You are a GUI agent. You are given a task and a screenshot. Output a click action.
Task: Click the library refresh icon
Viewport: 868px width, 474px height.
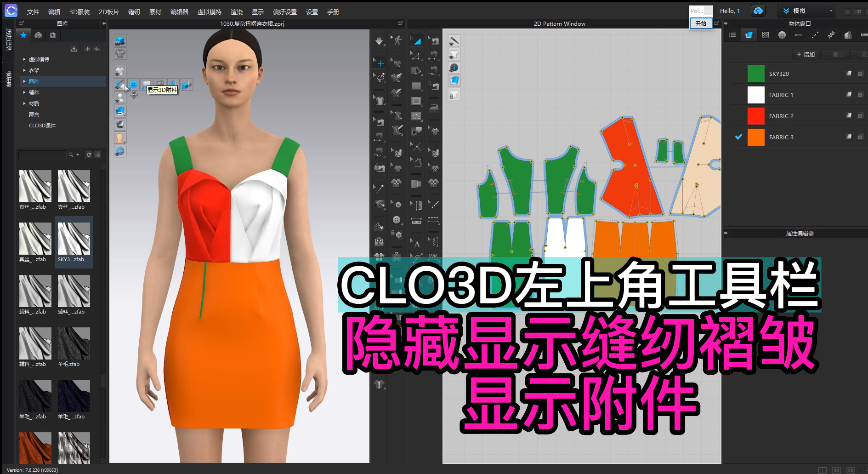coord(89,155)
